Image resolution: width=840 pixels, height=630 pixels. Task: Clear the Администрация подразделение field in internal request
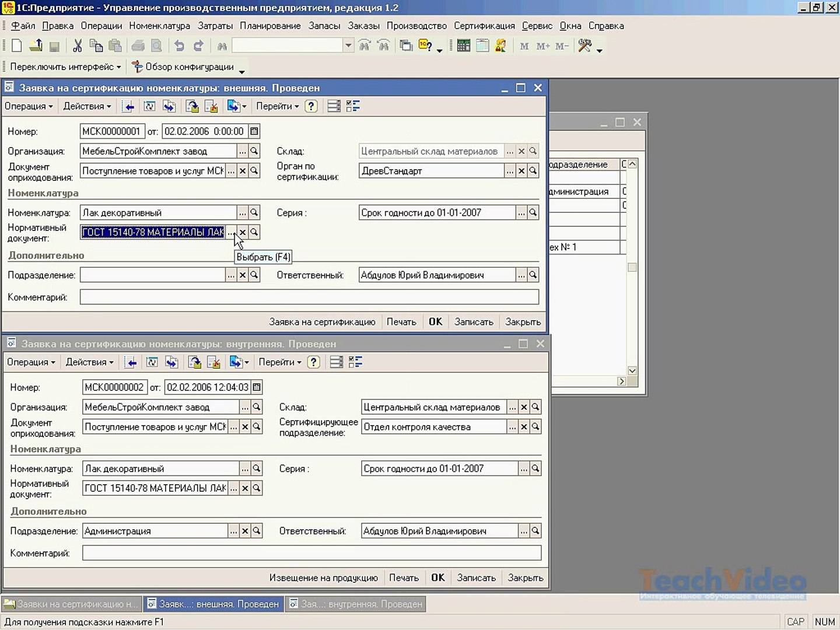click(x=245, y=531)
